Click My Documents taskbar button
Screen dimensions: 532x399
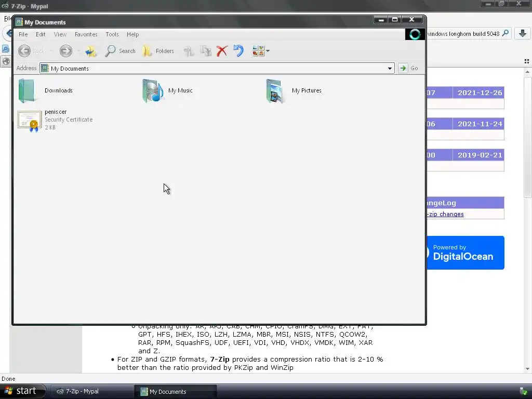point(176,391)
